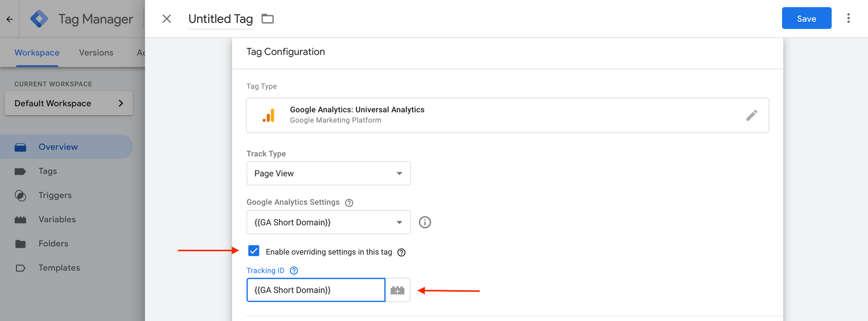Screen dimensions: 868x321
Task: Click the Triggers target icon in sidebar
Action: tap(20, 196)
